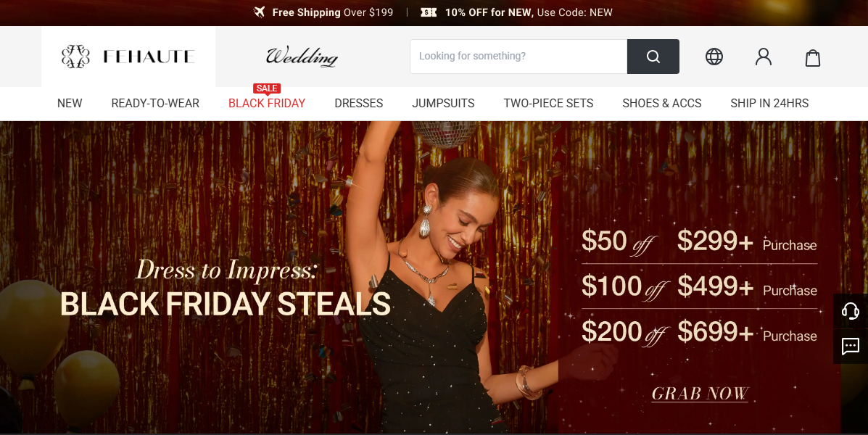The width and height of the screenshot is (868, 435).
Task: Open SHIP IN 24HRS section
Action: tap(769, 103)
